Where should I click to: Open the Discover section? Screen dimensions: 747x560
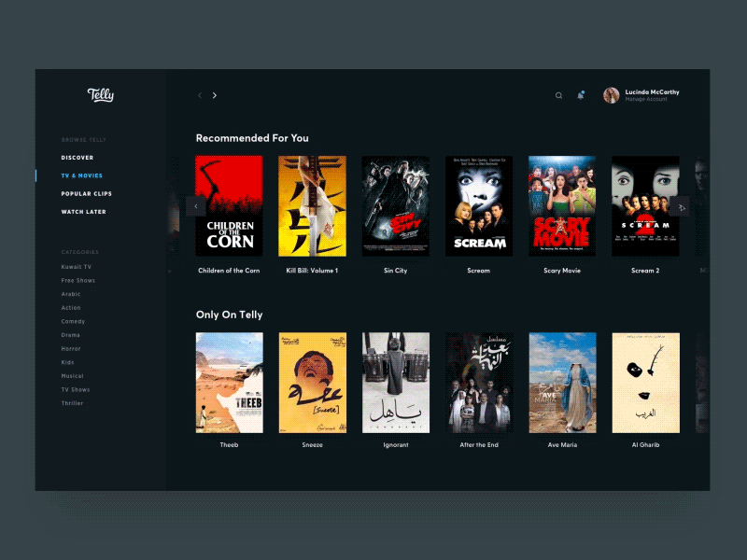pos(76,157)
